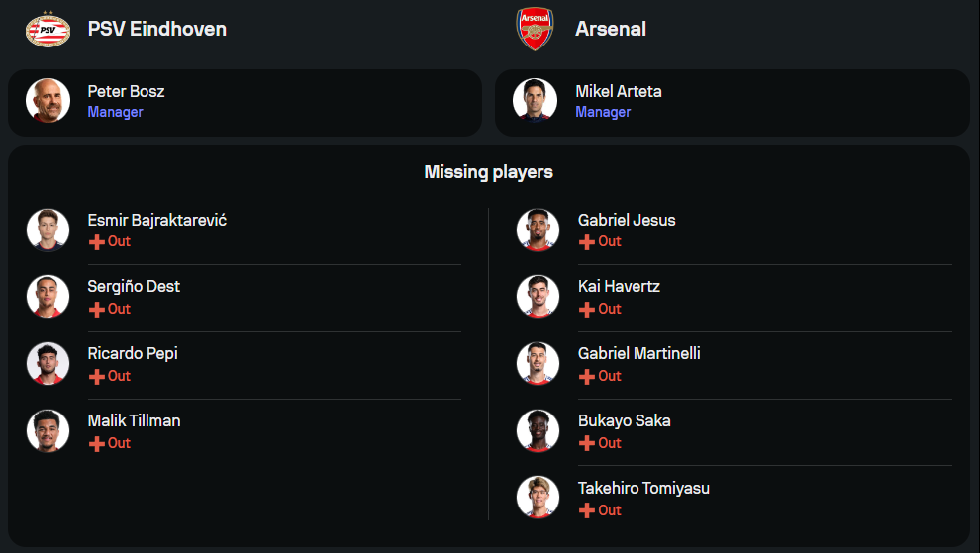Image resolution: width=980 pixels, height=553 pixels.
Task: Click injury cross icon under Gabriel Martinelli
Action: coord(587,377)
